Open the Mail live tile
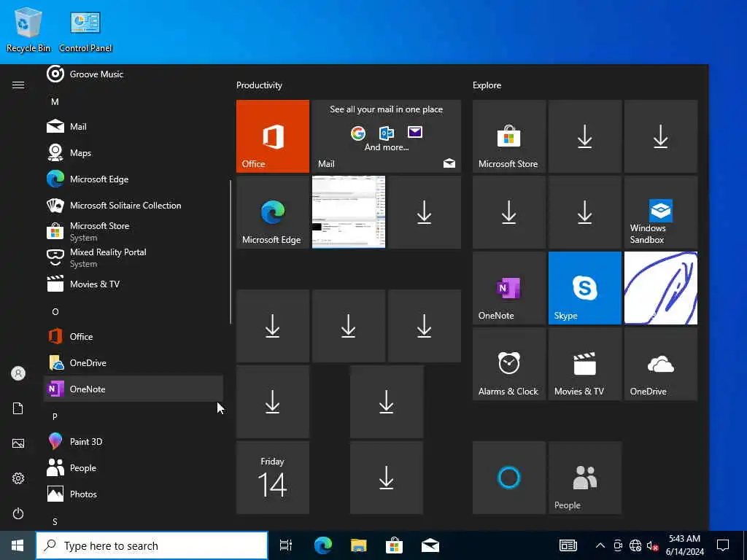Image resolution: width=747 pixels, height=560 pixels. [387, 136]
